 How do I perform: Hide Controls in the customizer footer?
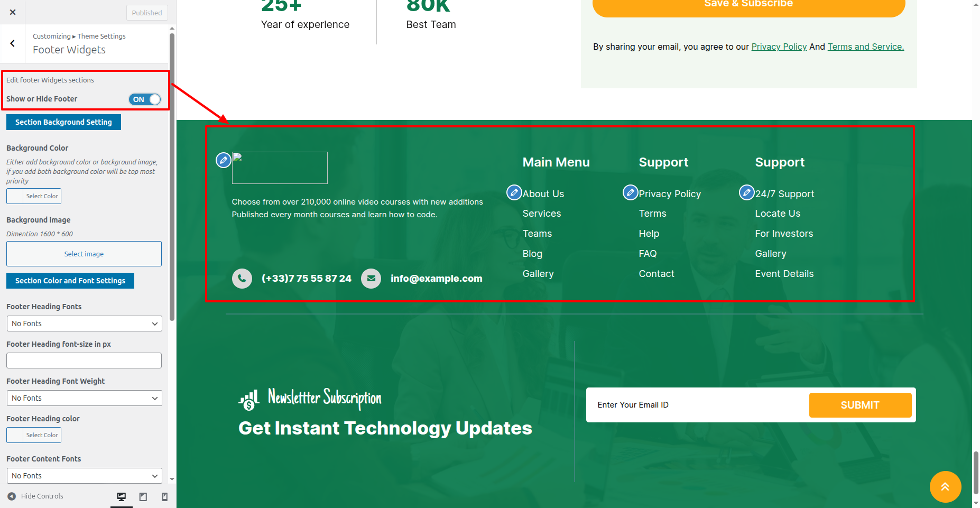tap(35, 496)
